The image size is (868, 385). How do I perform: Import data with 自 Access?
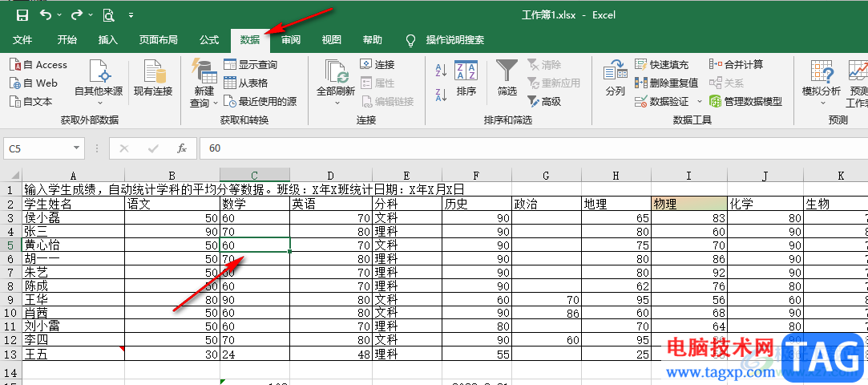point(38,65)
